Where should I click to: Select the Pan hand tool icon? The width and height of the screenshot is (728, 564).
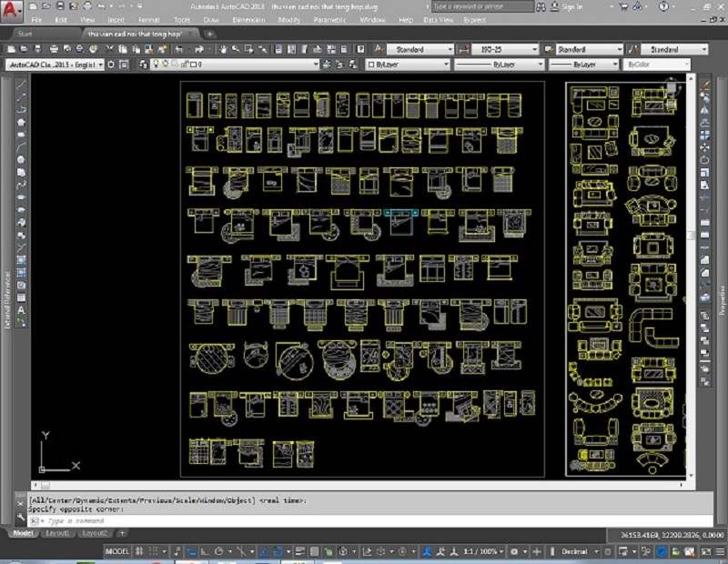(x=221, y=49)
